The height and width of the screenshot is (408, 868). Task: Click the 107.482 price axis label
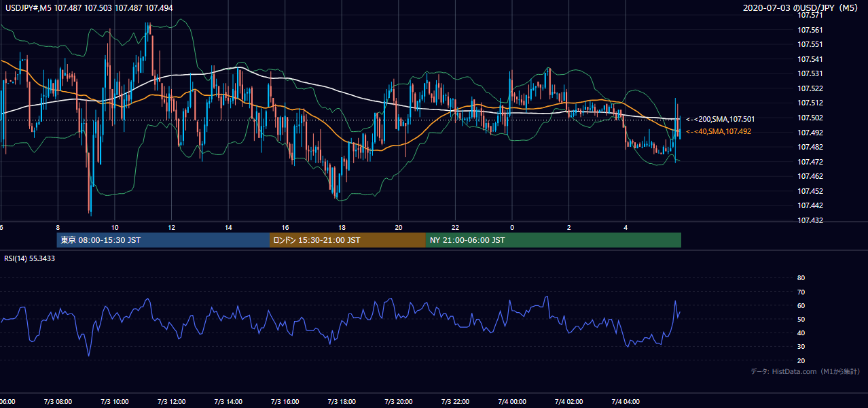coord(812,147)
